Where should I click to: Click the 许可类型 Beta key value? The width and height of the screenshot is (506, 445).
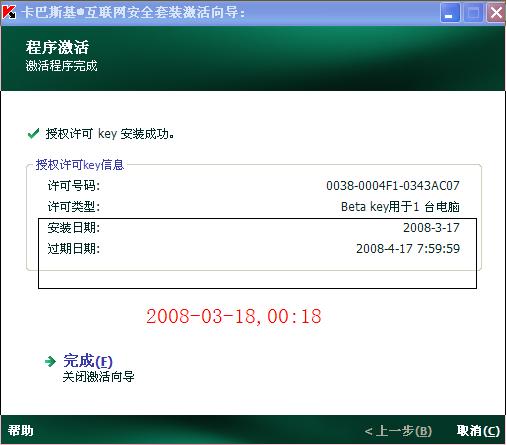point(400,207)
